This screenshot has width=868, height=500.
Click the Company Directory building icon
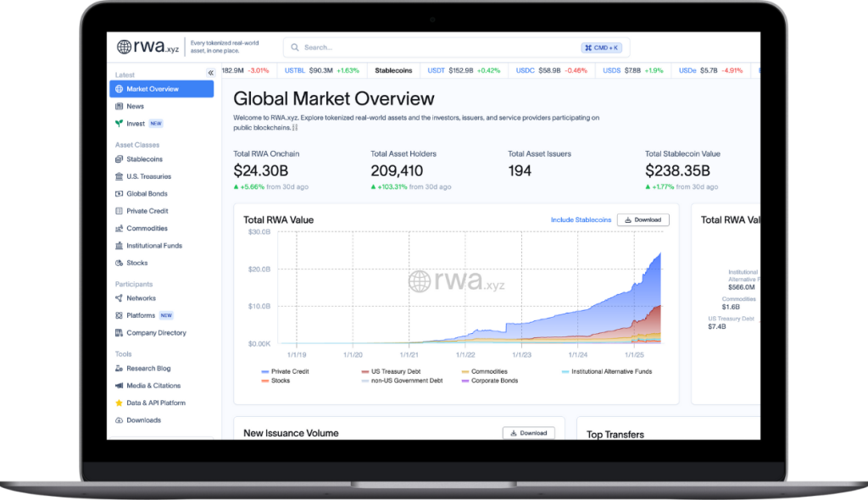coord(119,333)
